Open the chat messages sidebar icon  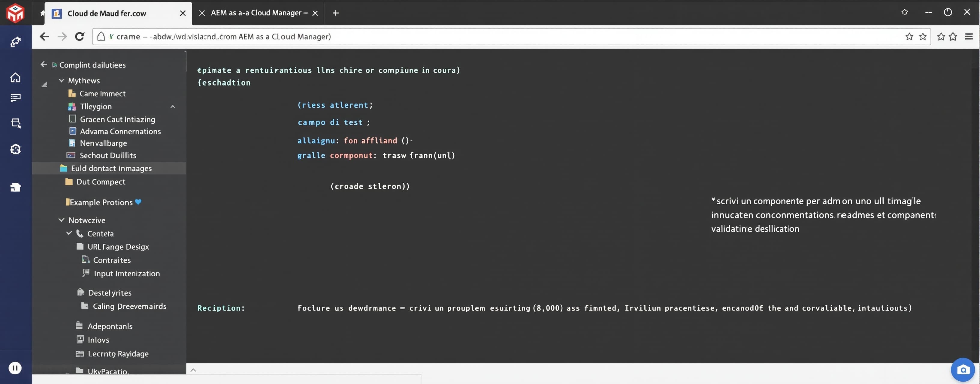pos(15,98)
